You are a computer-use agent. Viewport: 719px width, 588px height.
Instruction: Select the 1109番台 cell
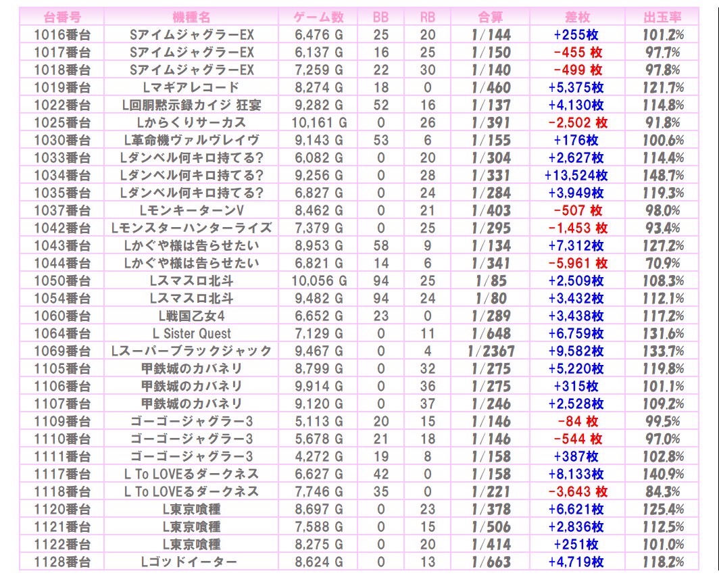pyautogui.click(x=62, y=422)
